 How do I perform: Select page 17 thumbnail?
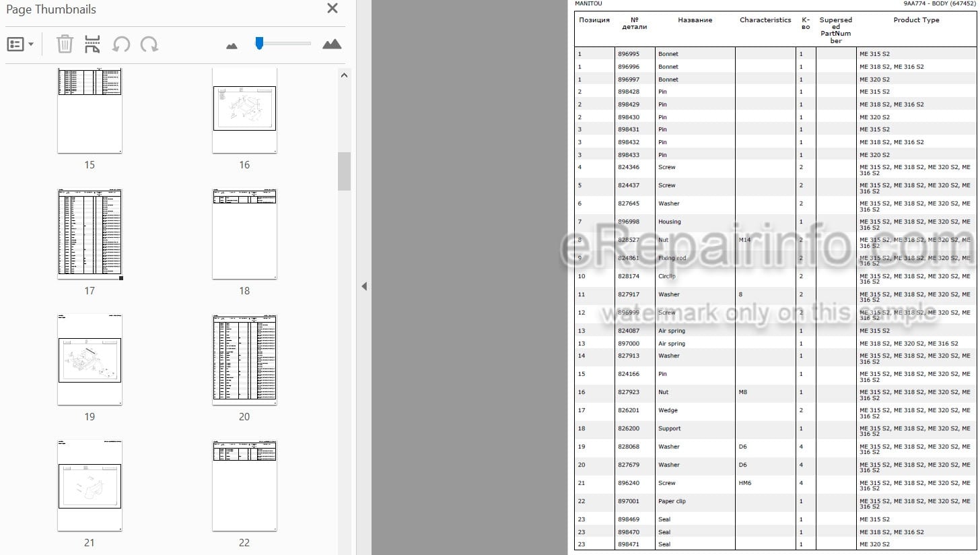(x=90, y=234)
